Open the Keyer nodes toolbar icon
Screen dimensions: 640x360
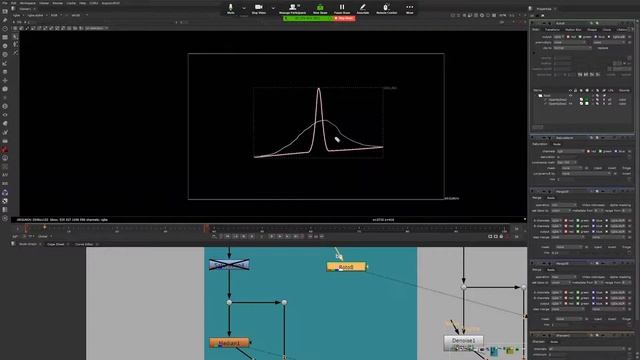click(5, 63)
